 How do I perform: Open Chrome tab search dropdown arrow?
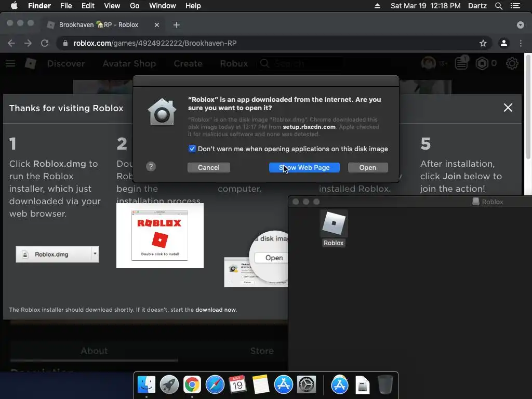click(x=521, y=25)
